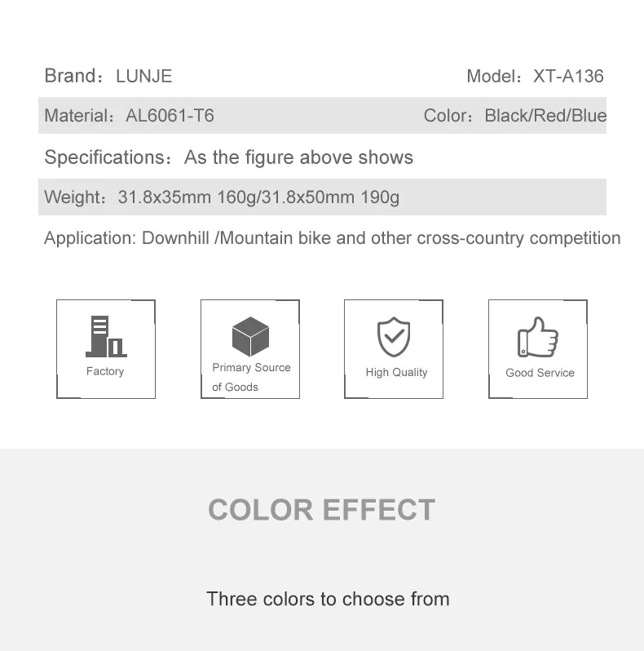Screen dimensions: 644x651
Task: Select the "Good Service" caption text
Action: (x=540, y=373)
